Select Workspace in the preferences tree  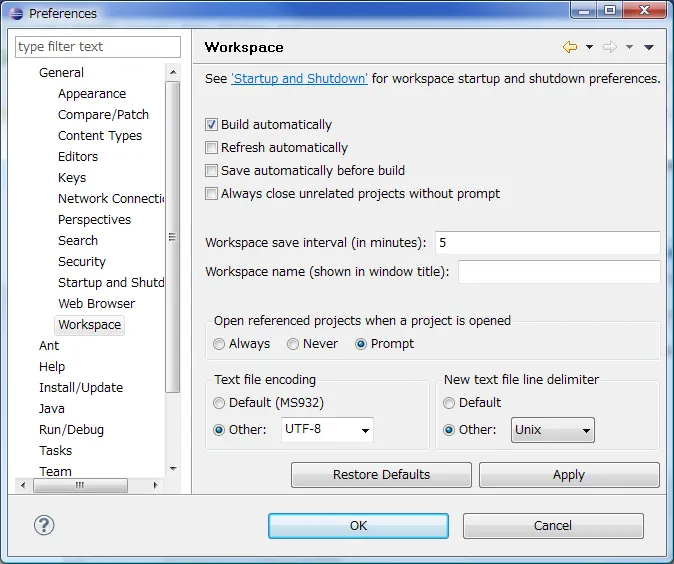90,325
